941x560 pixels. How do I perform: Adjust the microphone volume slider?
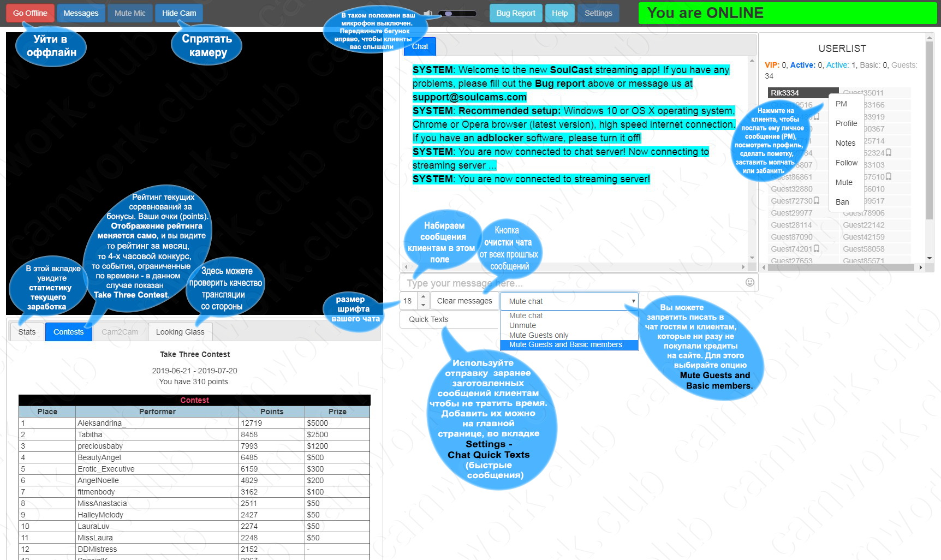[449, 13]
